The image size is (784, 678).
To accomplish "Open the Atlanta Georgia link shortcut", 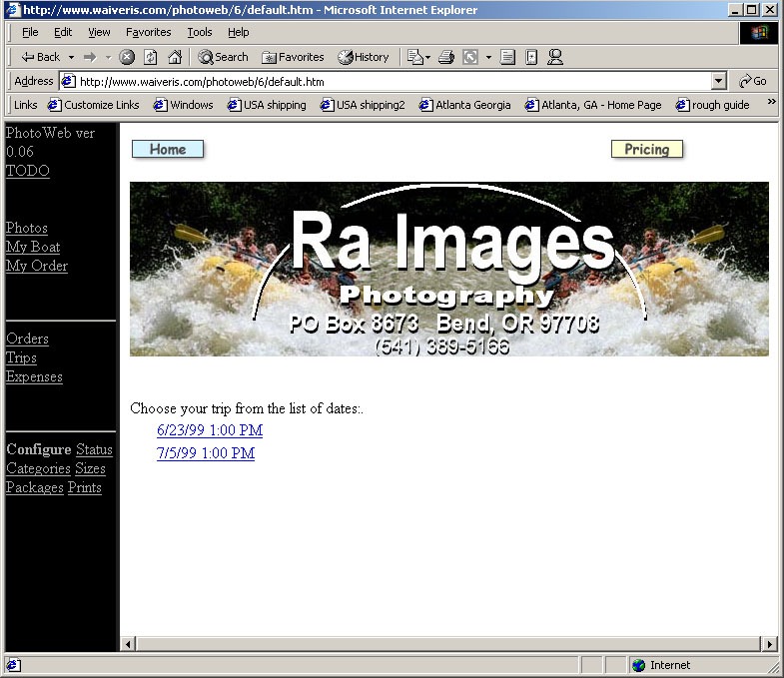I will [x=465, y=105].
